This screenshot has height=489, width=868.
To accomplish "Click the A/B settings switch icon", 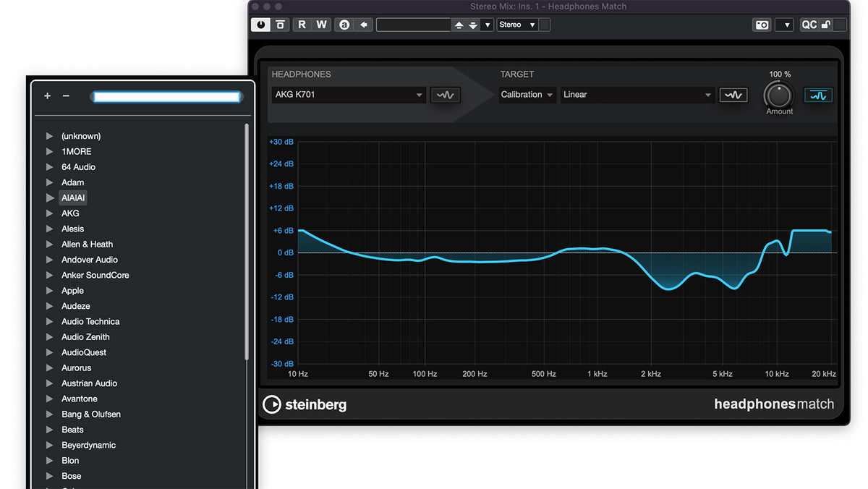I will tap(344, 25).
